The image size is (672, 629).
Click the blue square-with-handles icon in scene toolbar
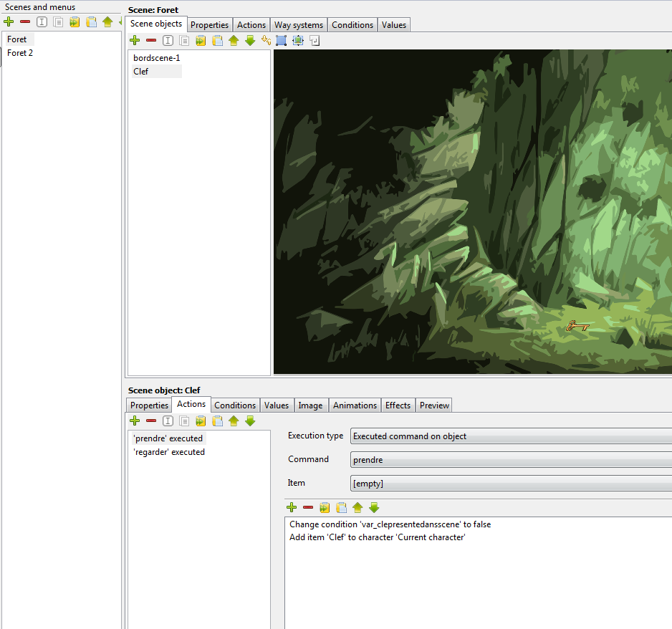pyautogui.click(x=282, y=41)
